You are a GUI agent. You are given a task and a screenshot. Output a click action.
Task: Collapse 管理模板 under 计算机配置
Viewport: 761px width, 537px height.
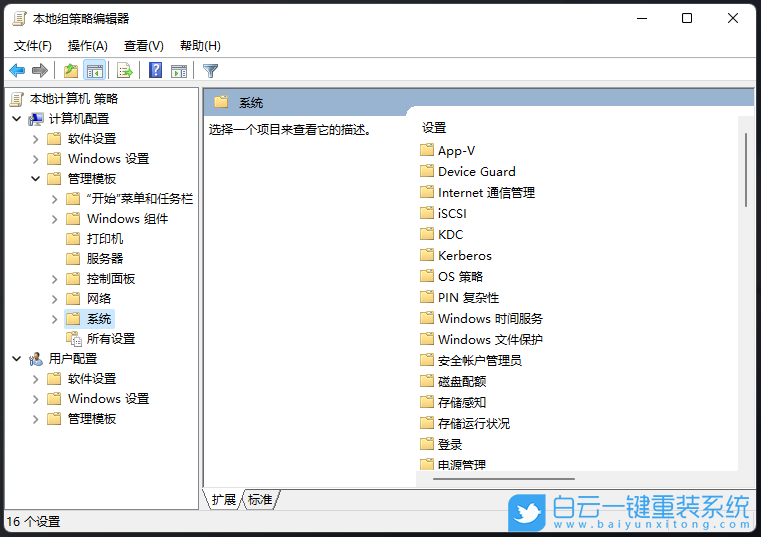pos(35,179)
